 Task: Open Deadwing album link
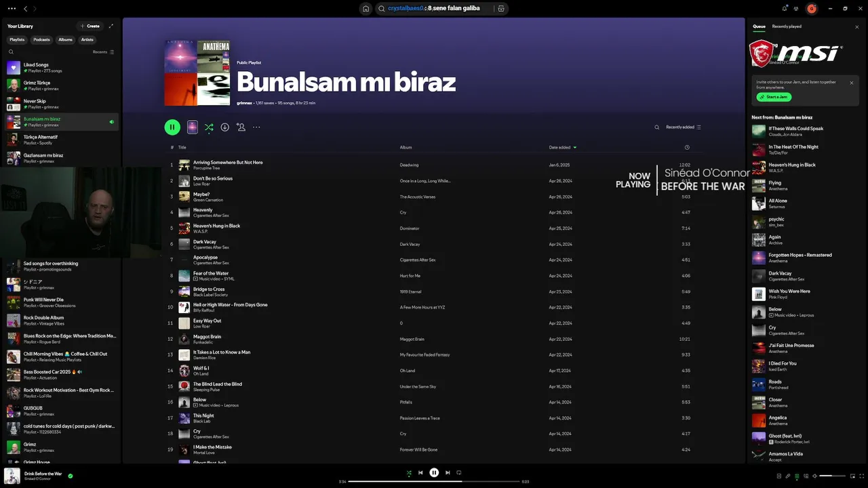point(409,165)
